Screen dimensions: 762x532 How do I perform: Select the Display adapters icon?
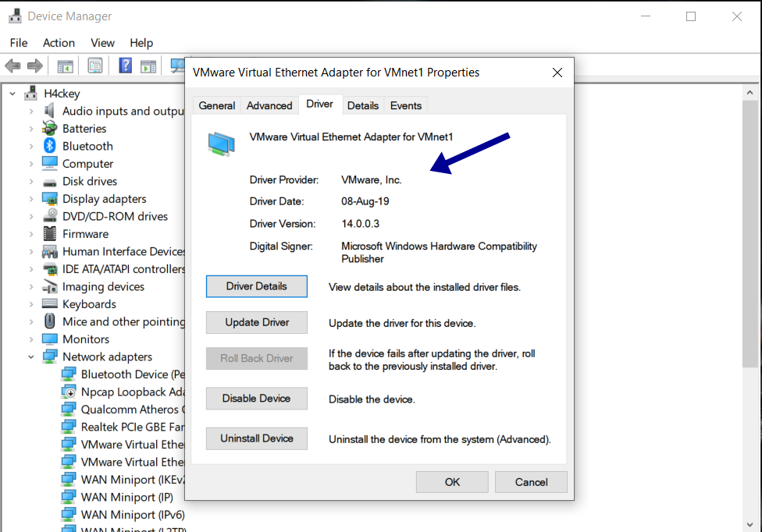[49, 198]
